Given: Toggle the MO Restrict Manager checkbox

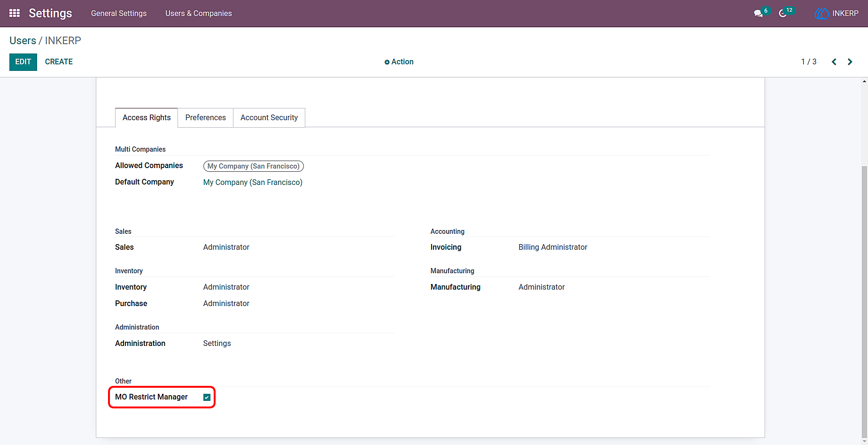Looking at the screenshot, I should pyautogui.click(x=207, y=397).
